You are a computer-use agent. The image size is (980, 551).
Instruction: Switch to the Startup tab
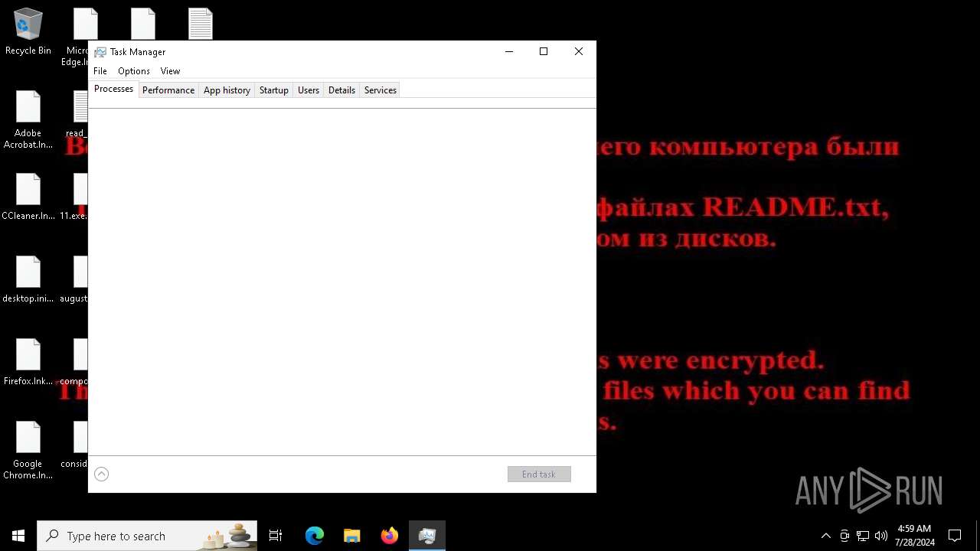[x=273, y=90]
